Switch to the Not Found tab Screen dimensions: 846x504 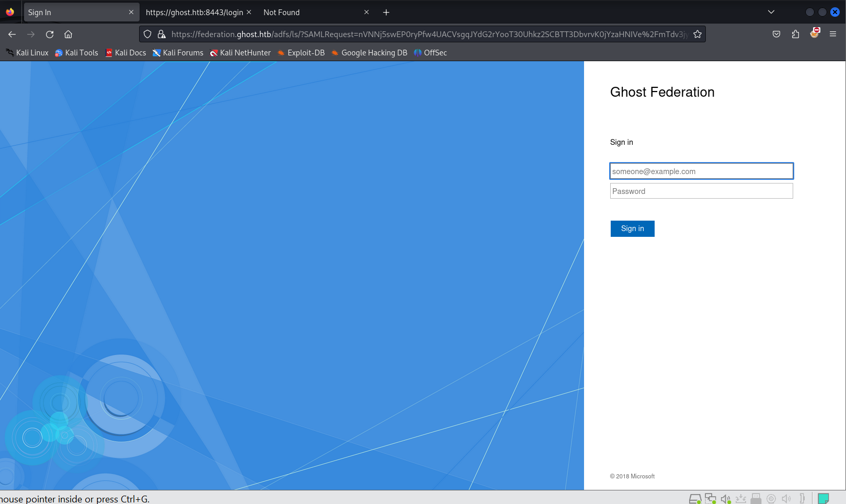(x=316, y=12)
